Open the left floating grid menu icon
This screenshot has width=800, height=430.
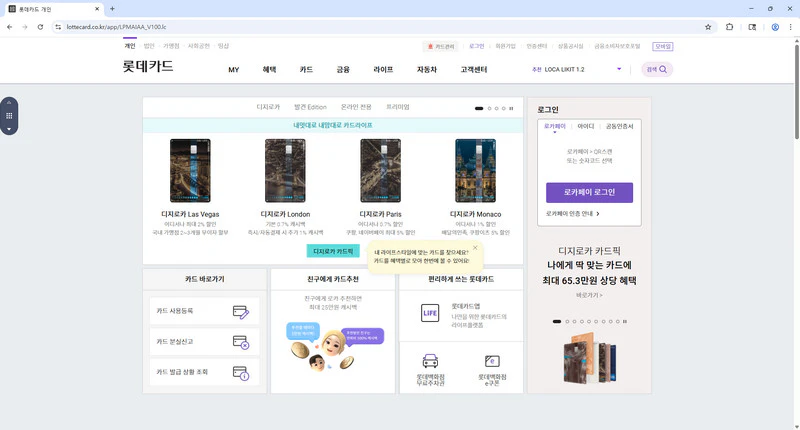pyautogui.click(x=9, y=116)
